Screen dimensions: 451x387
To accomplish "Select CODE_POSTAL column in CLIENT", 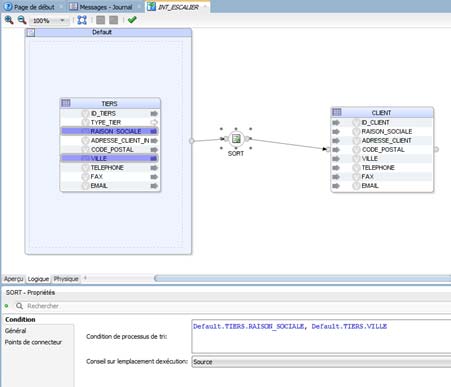I will click(x=382, y=150).
